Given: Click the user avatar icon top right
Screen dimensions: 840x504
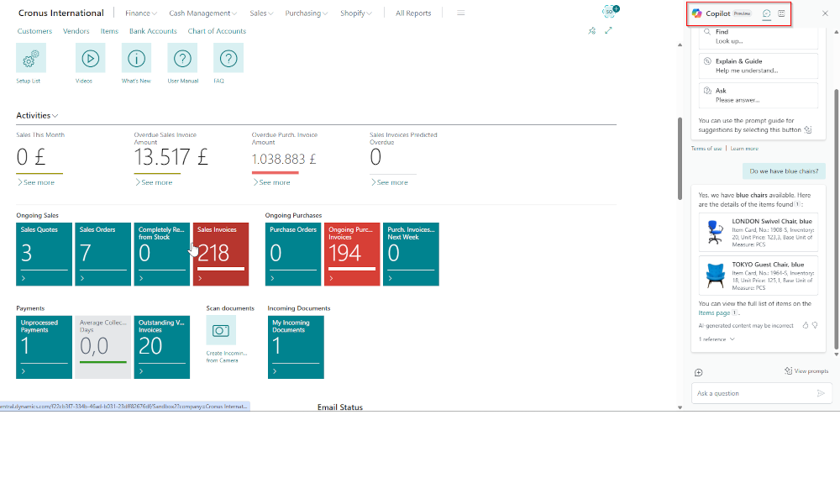Looking at the screenshot, I should (x=610, y=11).
